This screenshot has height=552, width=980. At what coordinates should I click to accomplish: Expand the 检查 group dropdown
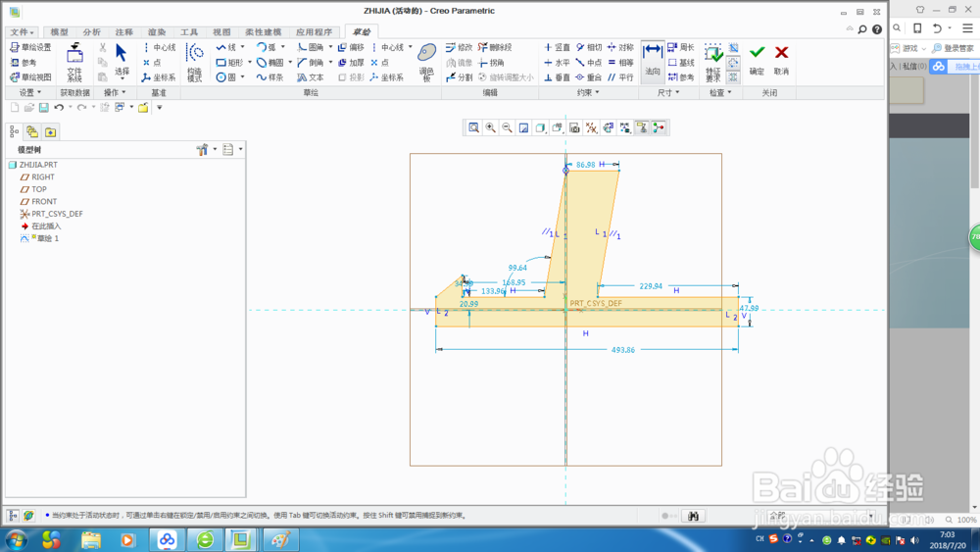(720, 92)
